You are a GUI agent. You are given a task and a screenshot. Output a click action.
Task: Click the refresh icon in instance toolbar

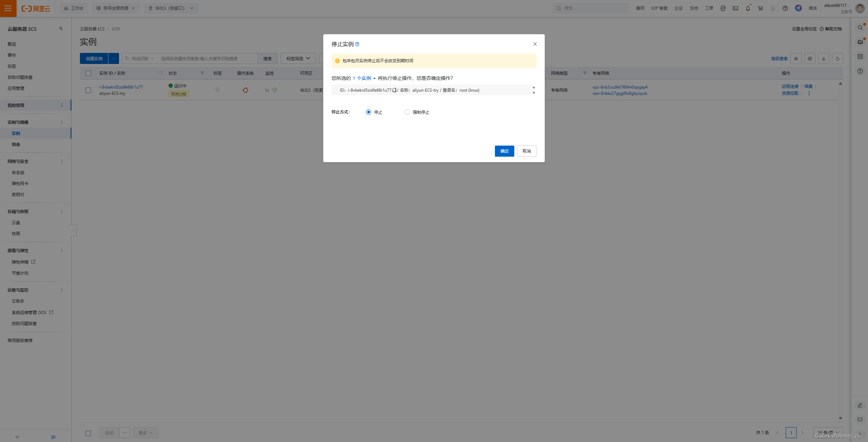(x=837, y=59)
